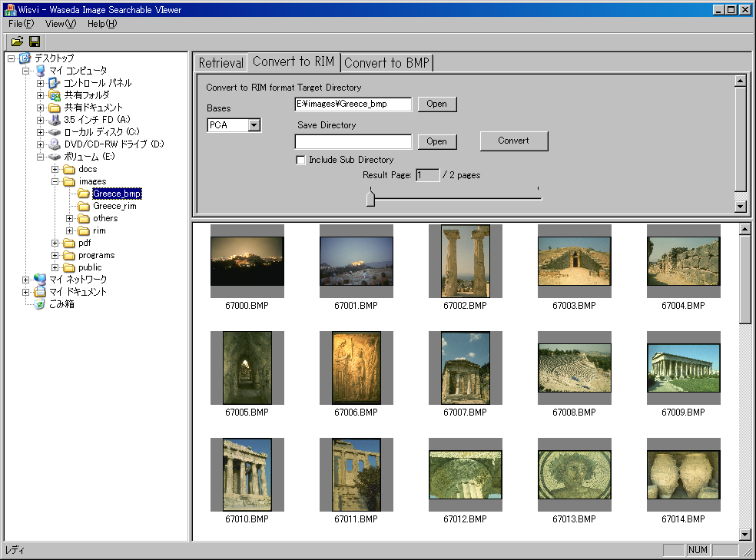Click the programs folder icon
Viewport: 756px width, 560px height.
[x=69, y=256]
